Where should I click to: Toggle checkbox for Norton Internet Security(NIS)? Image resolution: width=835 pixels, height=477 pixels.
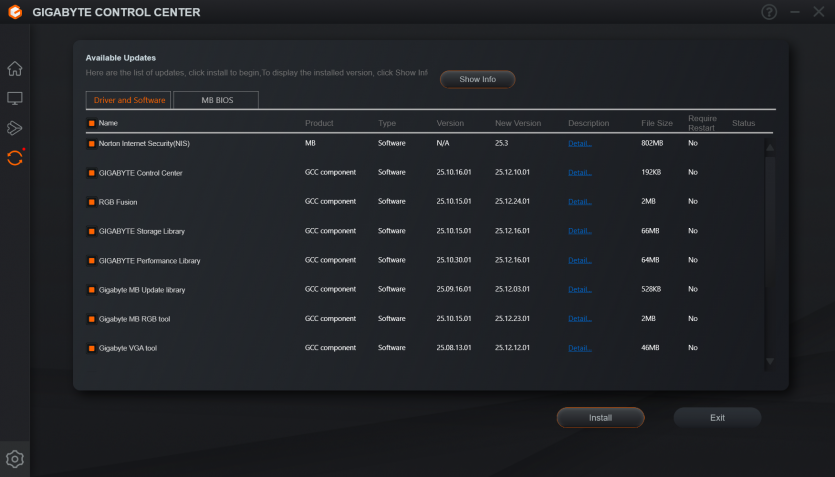91,143
